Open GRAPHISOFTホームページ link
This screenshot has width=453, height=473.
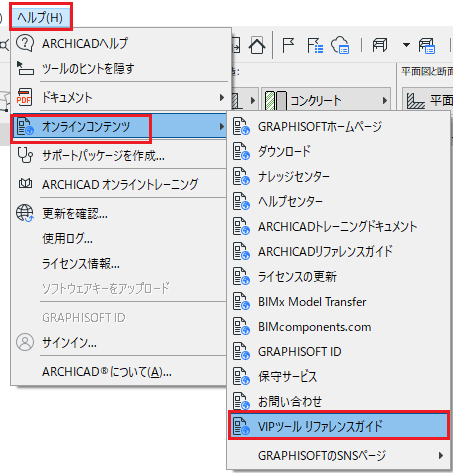[338, 127]
